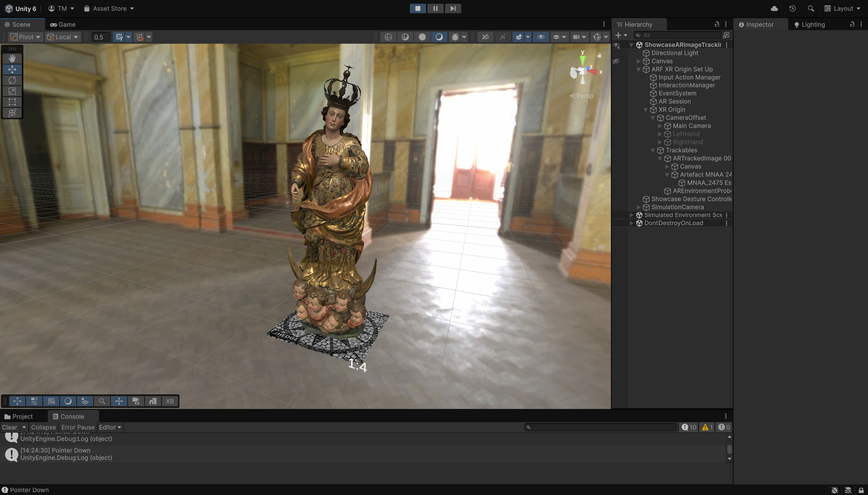868x495 pixels.
Task: Open the Pivot handle position dropdown
Action: click(x=25, y=37)
